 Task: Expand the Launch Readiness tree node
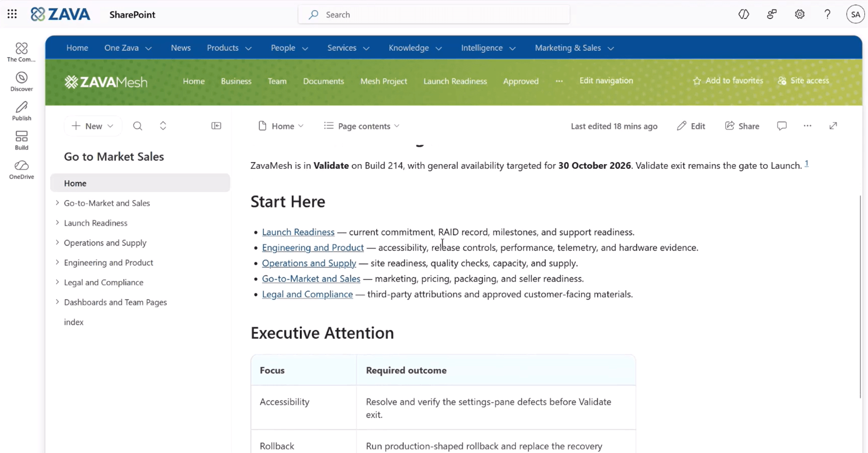[57, 222]
